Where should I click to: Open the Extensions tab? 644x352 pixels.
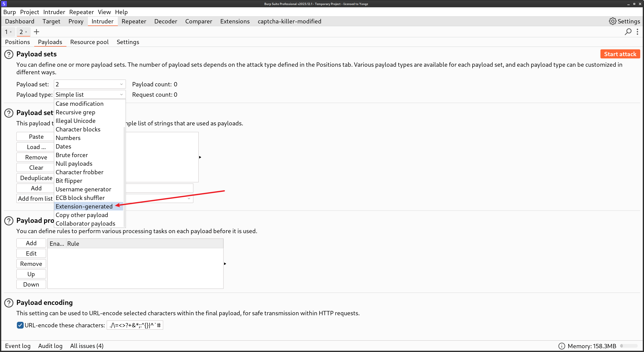pyautogui.click(x=235, y=21)
